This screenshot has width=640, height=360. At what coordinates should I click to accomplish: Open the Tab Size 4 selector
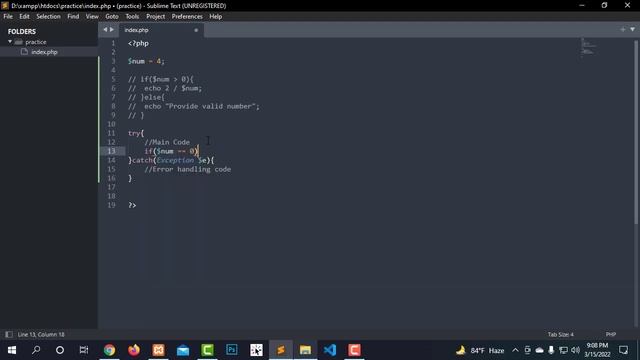tap(560, 334)
